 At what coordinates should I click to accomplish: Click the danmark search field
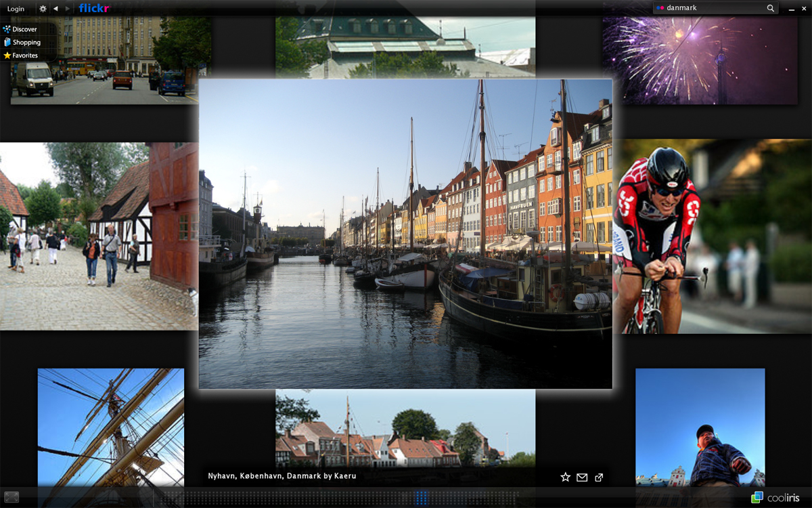point(714,8)
